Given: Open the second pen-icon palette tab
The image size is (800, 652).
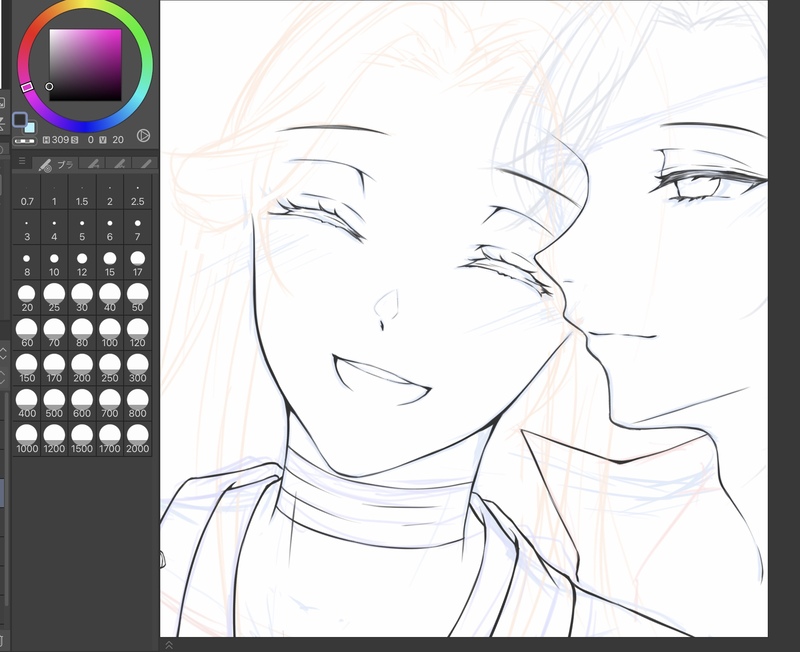Looking at the screenshot, I should point(92,164).
